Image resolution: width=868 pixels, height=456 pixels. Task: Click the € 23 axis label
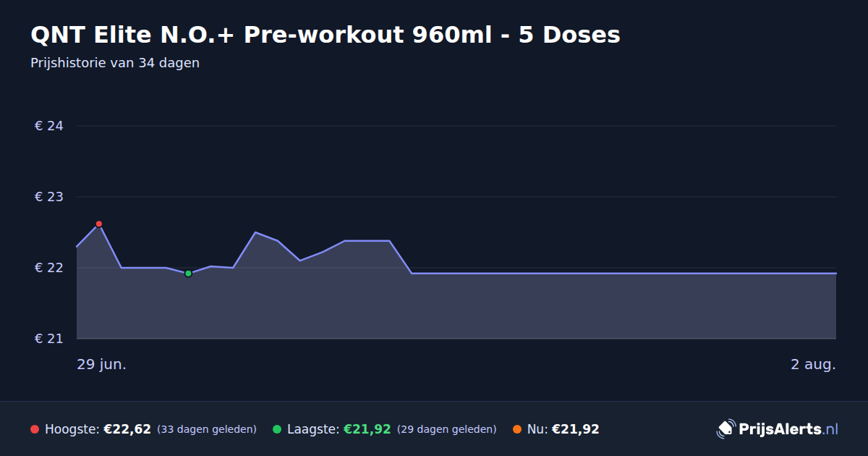coord(49,197)
